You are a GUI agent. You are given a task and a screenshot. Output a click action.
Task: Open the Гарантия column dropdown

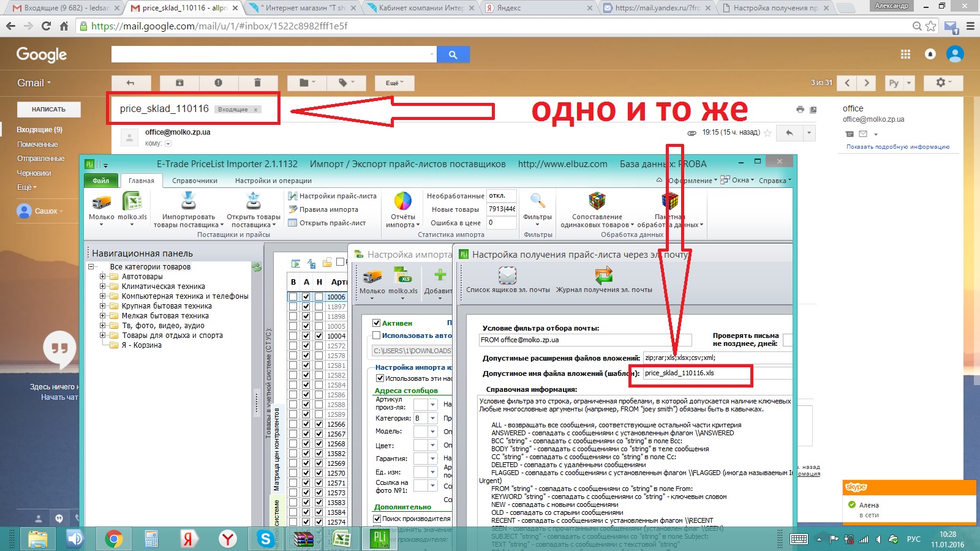(x=432, y=459)
